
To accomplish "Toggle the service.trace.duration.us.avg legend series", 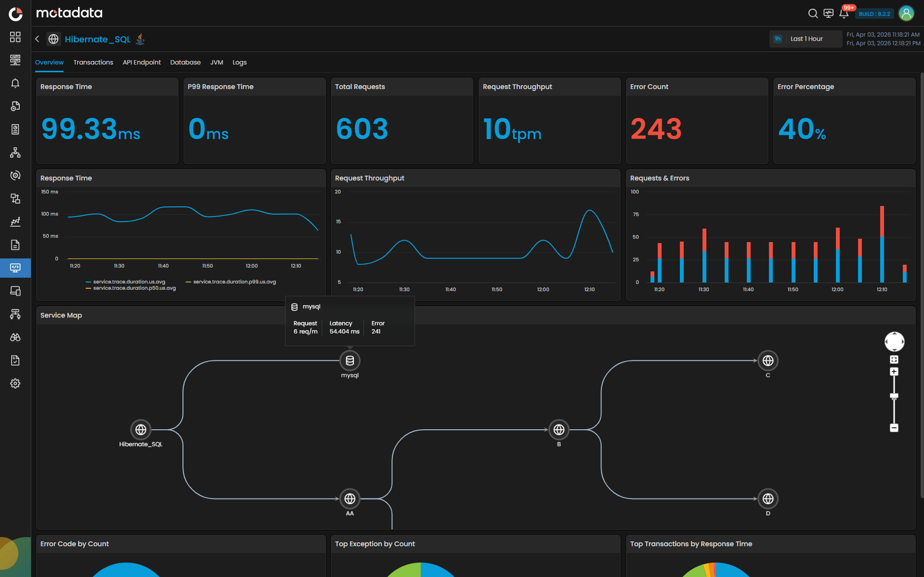I will pos(129,282).
